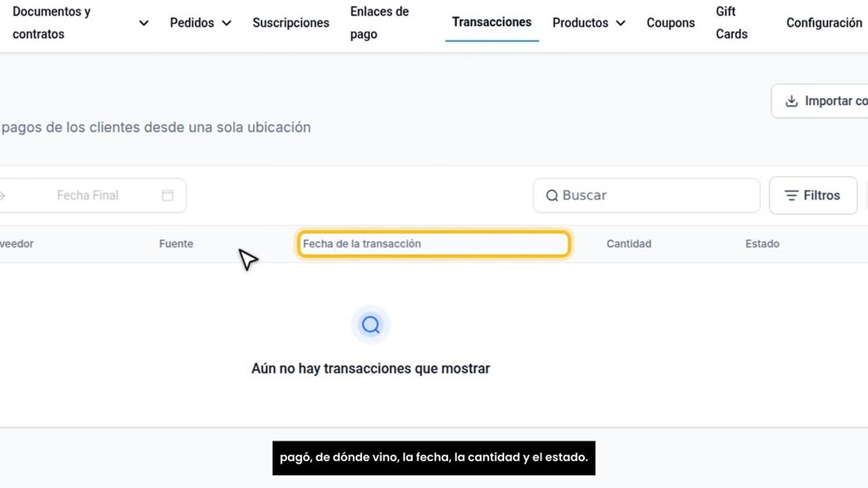Expand the Pedidos dropdown chevron
Image resolution: width=868 pixels, height=488 pixels.
coord(226,23)
